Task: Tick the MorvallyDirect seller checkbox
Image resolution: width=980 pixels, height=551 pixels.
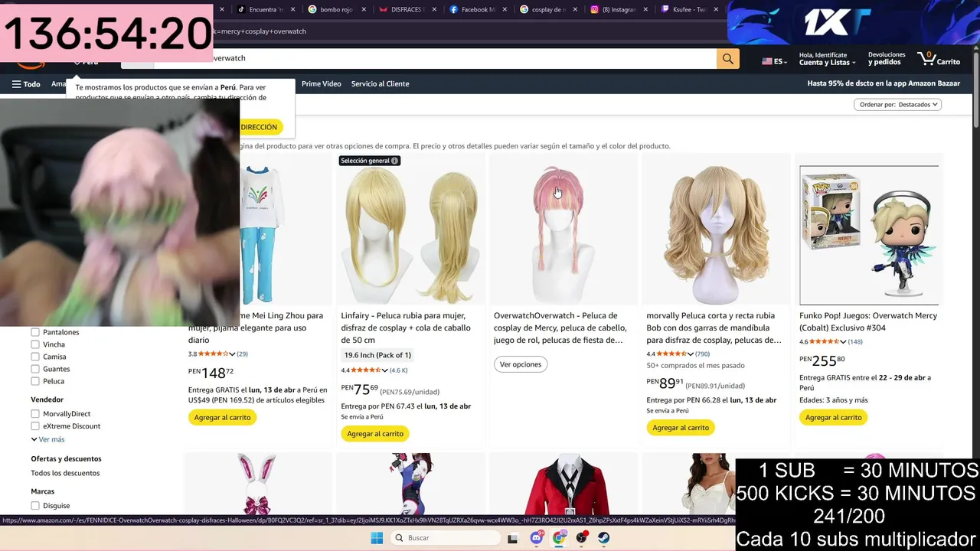Action: click(35, 414)
